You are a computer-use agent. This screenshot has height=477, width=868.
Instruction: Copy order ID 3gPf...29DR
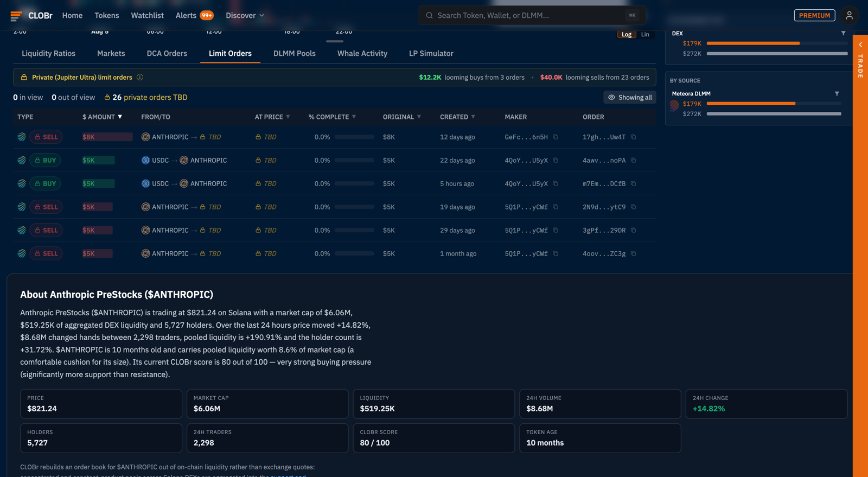[633, 230]
